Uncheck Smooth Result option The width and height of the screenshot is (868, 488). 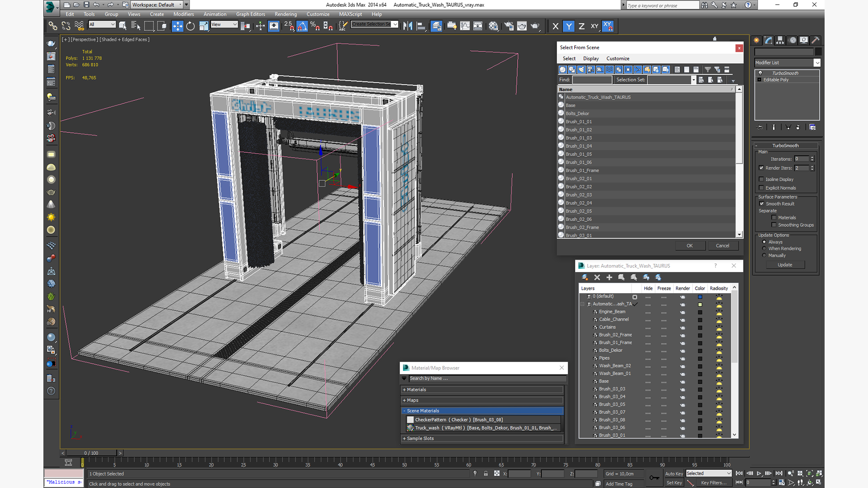click(x=762, y=204)
